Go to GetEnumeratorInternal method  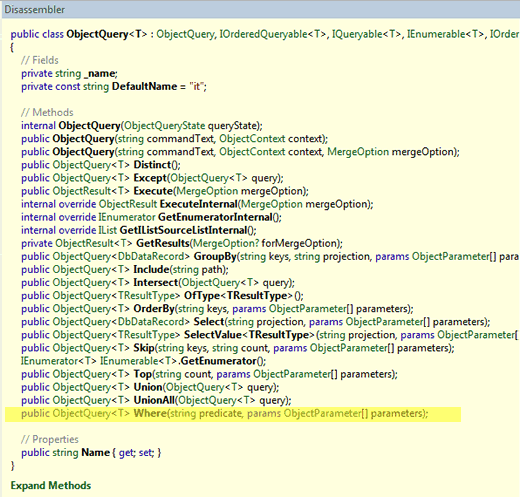[215, 217]
